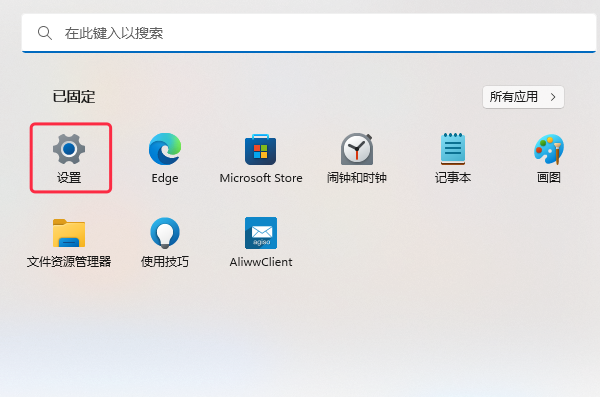This screenshot has height=397, width=600.
Task: Open 文件资源管理器 file explorer
Action: pyautogui.click(x=69, y=242)
